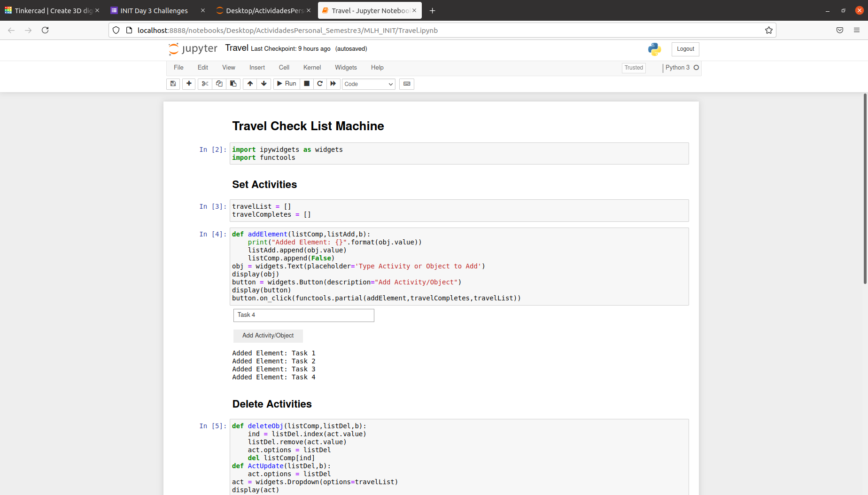Select the travelList code cell
The width and height of the screenshot is (868, 495).
click(x=459, y=211)
